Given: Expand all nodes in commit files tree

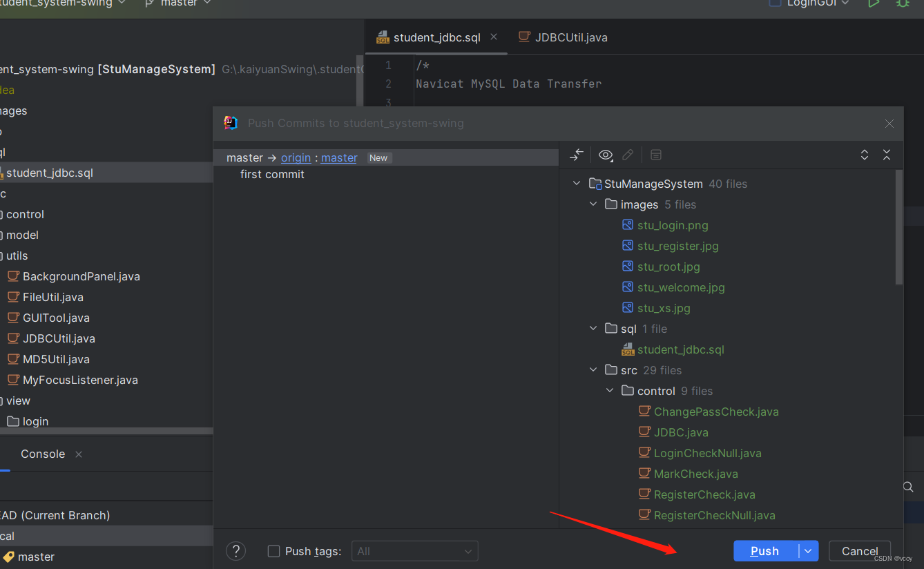Looking at the screenshot, I should pos(865,155).
